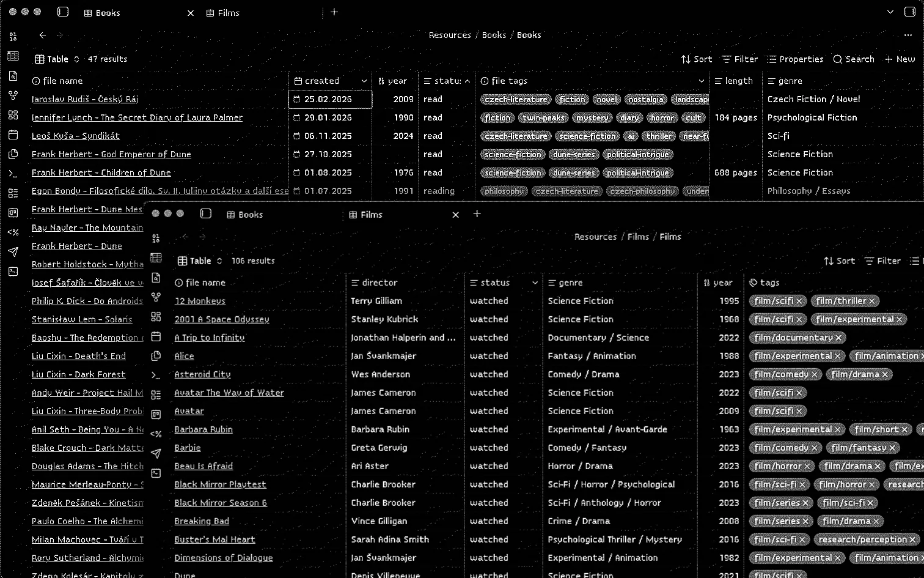Click the boxed terminal icon in Films window ribbon
Screen dimensions: 924x578
click(156, 473)
